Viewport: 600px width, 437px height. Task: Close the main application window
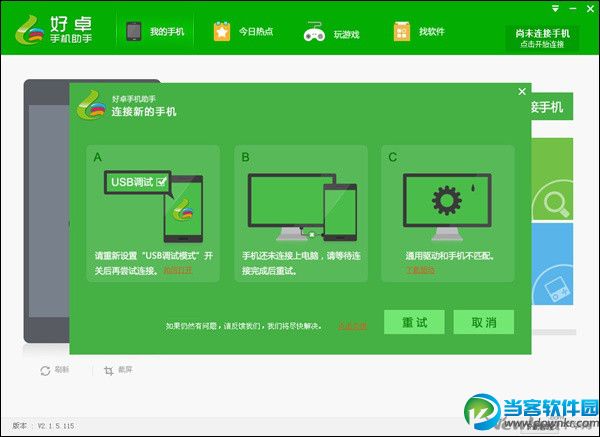590,8
